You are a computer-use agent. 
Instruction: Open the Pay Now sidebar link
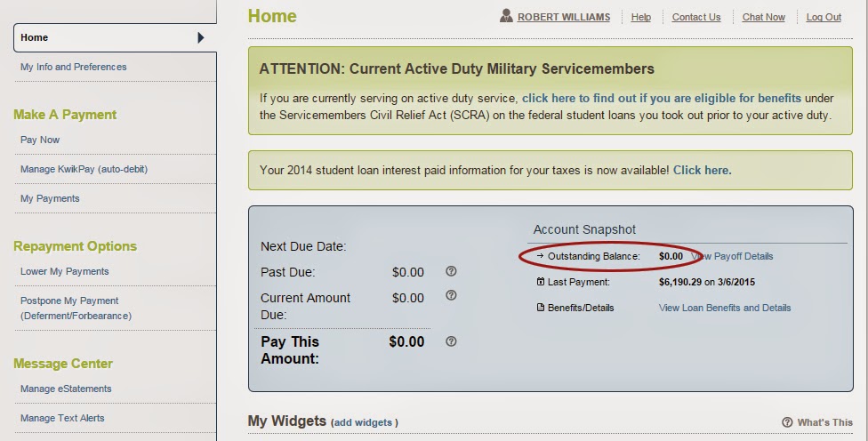pyautogui.click(x=40, y=140)
